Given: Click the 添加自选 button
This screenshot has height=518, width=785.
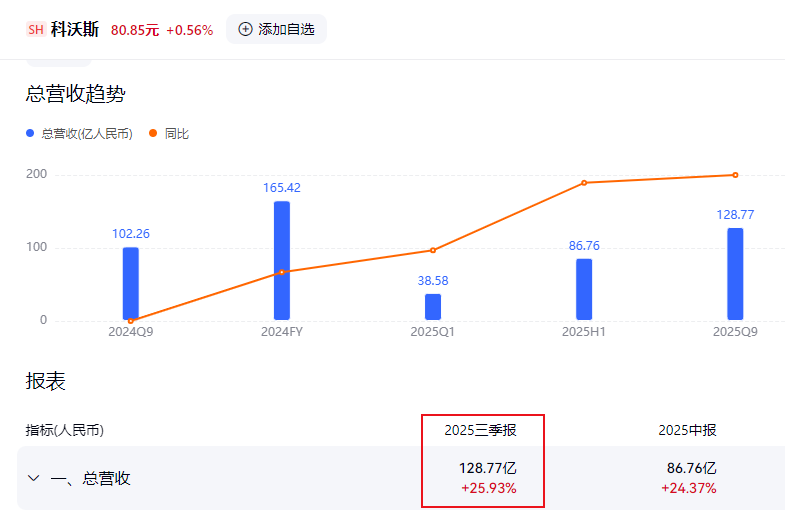Looking at the screenshot, I should 276,29.
